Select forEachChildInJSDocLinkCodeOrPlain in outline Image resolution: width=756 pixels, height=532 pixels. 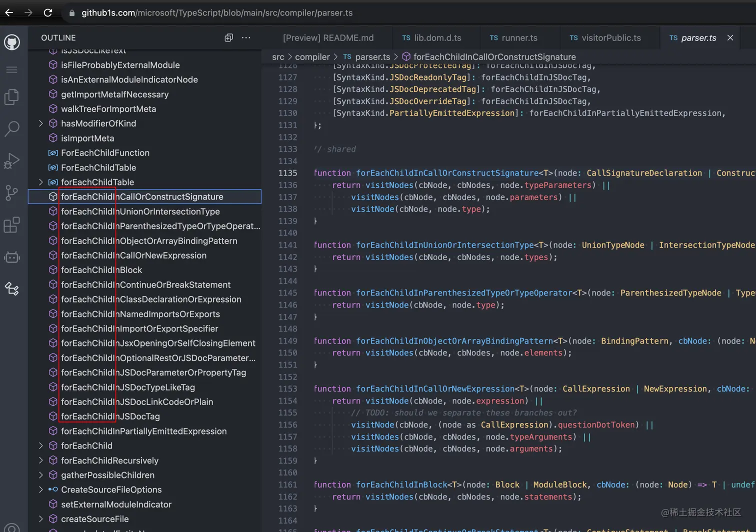[144, 401]
